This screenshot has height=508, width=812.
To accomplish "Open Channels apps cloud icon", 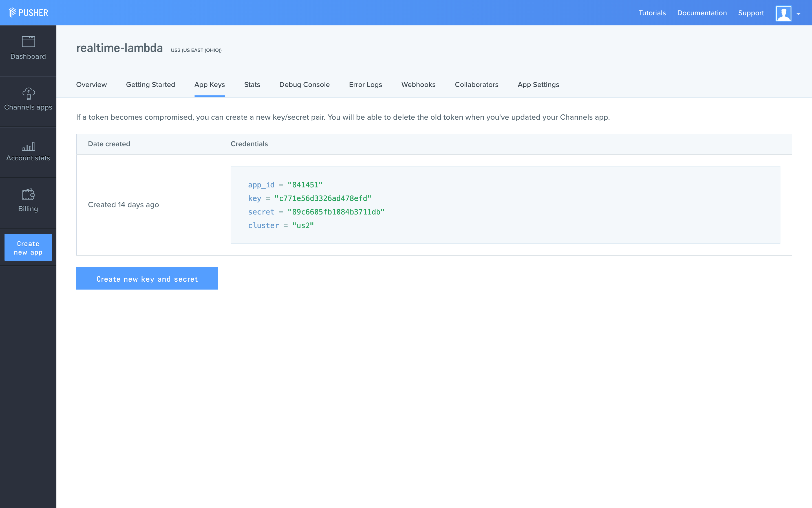I will point(28,94).
